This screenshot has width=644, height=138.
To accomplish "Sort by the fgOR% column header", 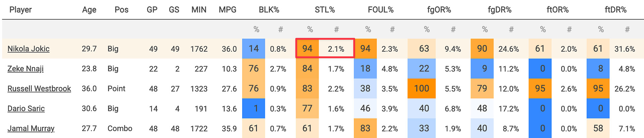I will click(x=439, y=10).
